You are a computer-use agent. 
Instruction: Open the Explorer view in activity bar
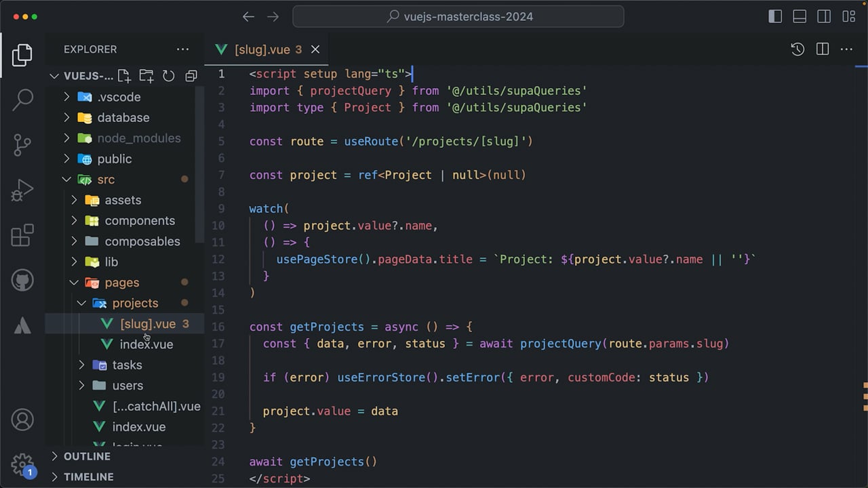(22, 56)
